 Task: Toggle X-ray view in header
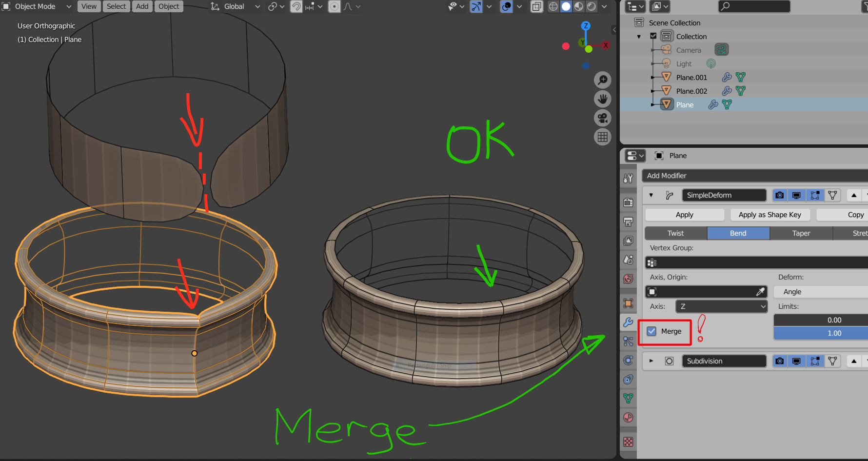pos(536,6)
